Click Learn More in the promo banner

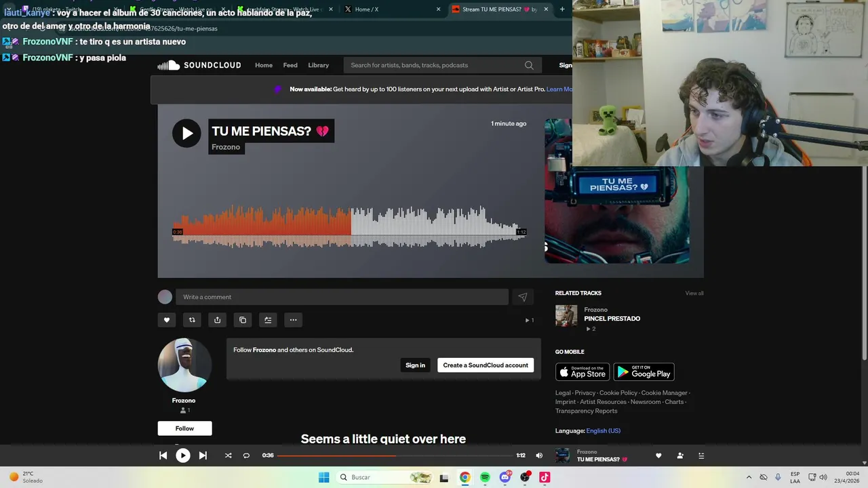coord(559,89)
